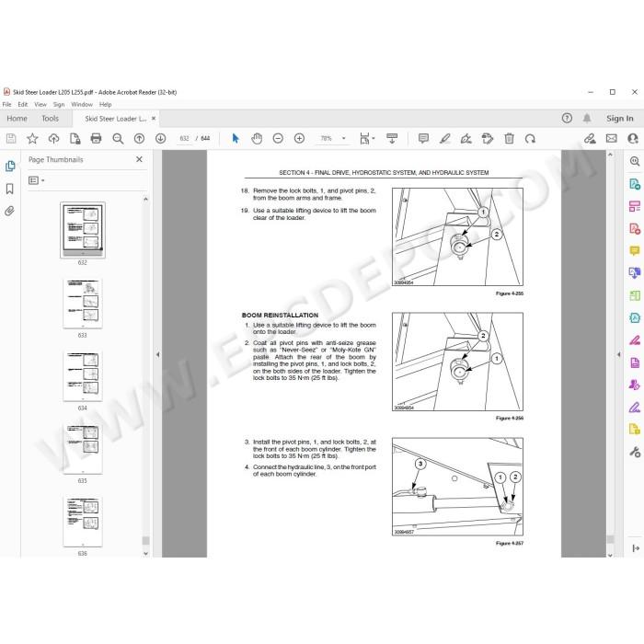The image size is (644, 644).
Task: Add a sticky note comment
Action: [x=423, y=139]
